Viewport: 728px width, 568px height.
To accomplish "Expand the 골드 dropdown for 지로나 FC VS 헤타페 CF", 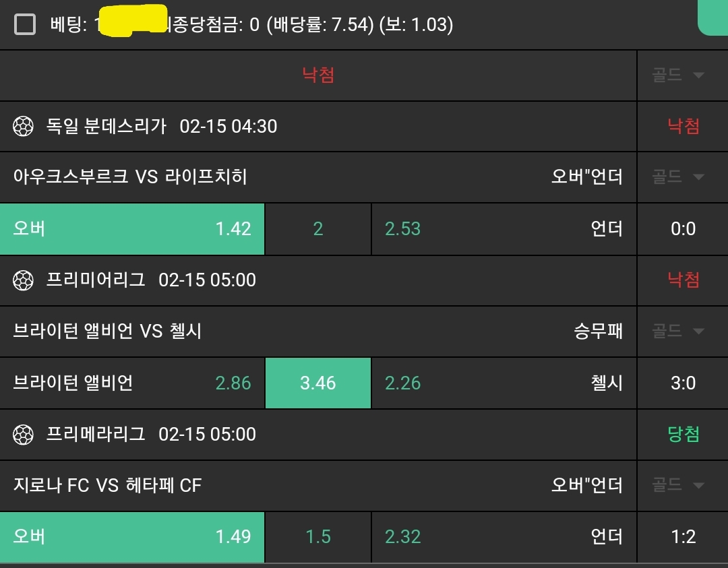I will [678, 485].
